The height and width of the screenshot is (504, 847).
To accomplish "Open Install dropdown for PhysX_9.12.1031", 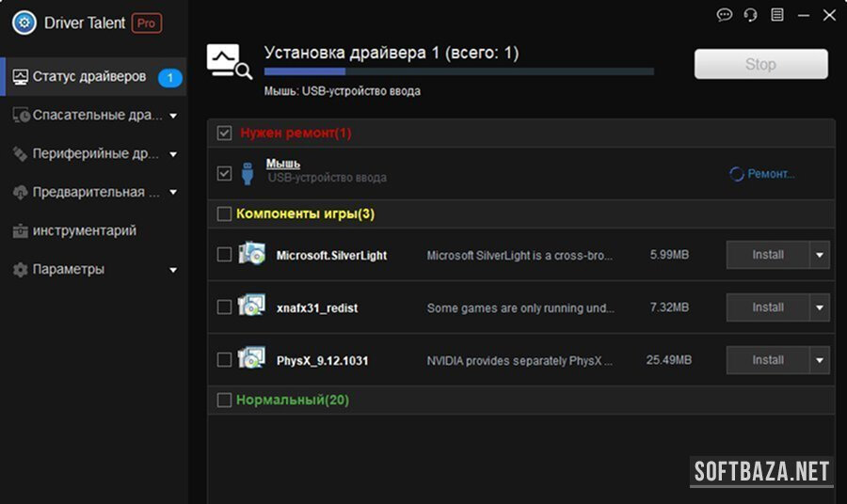I will click(x=820, y=360).
